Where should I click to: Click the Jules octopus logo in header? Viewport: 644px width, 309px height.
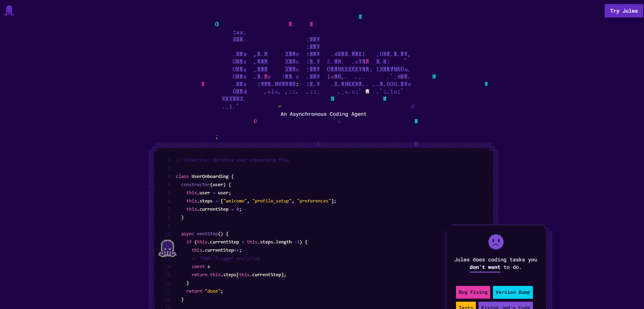(x=9, y=11)
